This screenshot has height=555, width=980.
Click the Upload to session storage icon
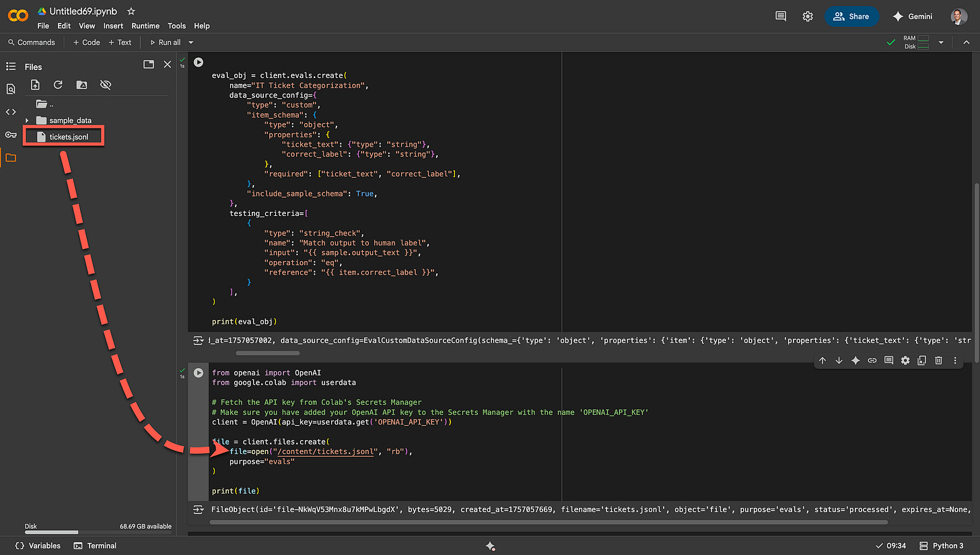[x=36, y=85]
